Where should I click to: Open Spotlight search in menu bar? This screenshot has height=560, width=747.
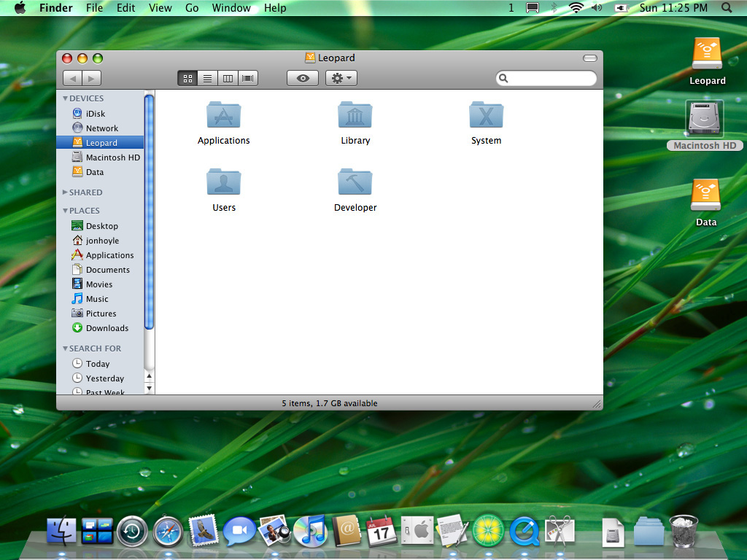(x=727, y=7)
